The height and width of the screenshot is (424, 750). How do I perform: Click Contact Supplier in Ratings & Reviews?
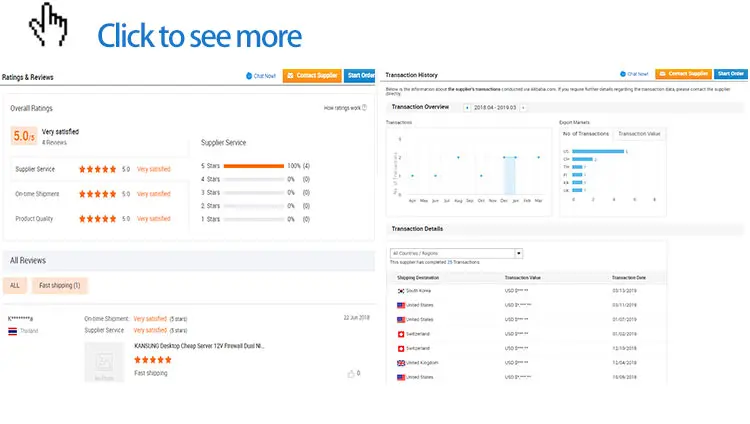point(311,75)
